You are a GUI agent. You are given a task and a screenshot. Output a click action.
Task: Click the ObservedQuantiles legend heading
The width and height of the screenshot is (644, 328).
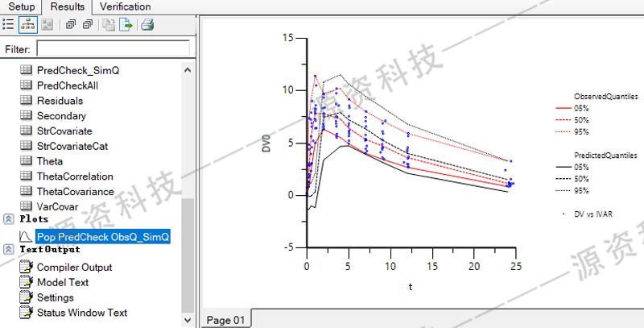click(x=606, y=97)
